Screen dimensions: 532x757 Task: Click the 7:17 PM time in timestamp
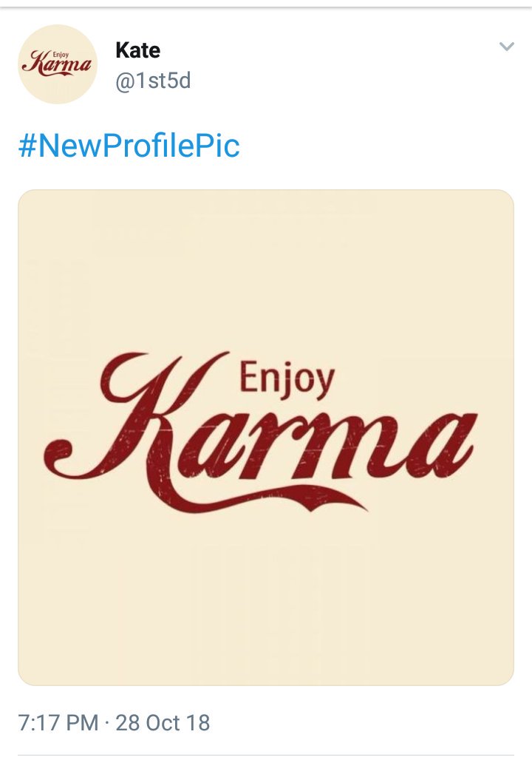[58, 722]
